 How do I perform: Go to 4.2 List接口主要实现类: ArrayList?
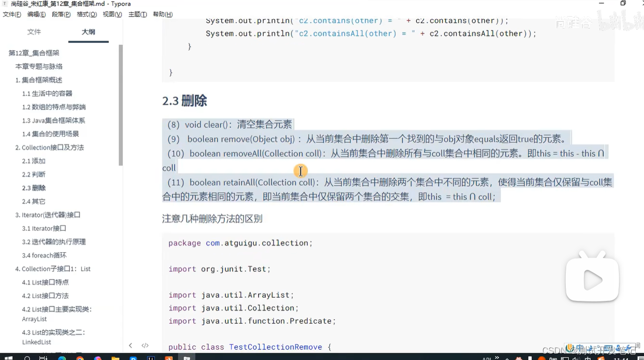click(x=57, y=314)
